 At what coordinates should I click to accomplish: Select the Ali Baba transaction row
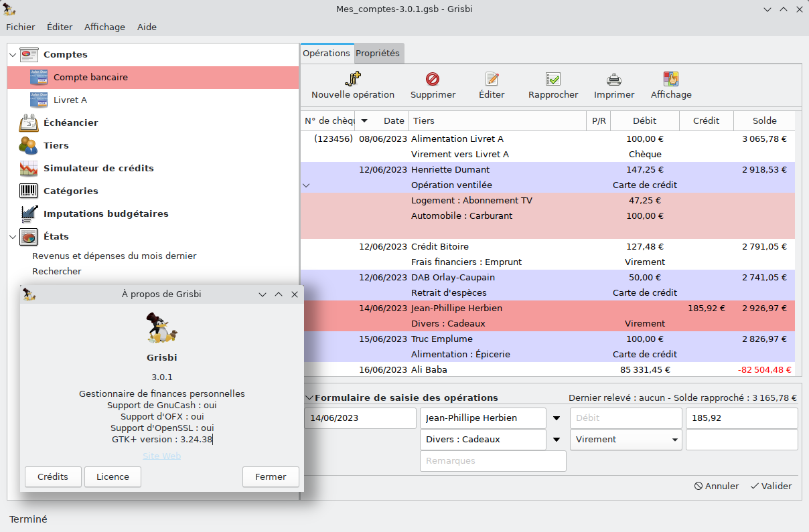[x=548, y=369]
